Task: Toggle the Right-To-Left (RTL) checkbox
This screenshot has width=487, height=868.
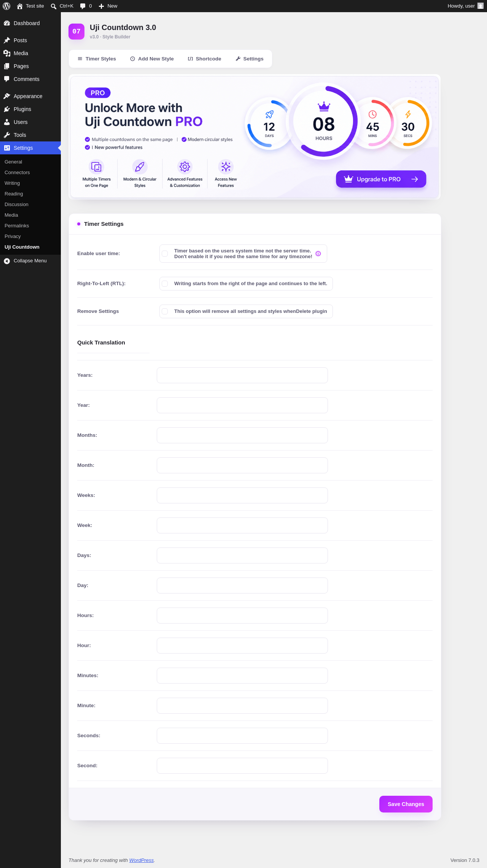Action: click(x=165, y=284)
